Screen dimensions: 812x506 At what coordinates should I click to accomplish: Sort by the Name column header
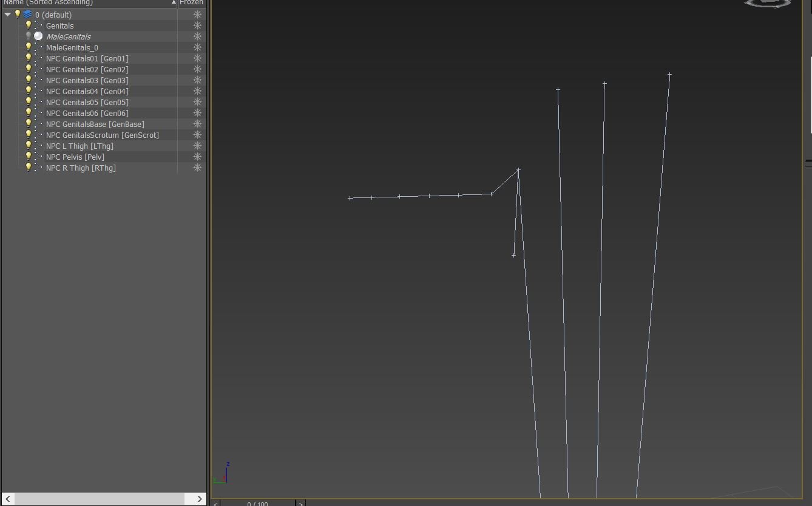tap(85, 3)
